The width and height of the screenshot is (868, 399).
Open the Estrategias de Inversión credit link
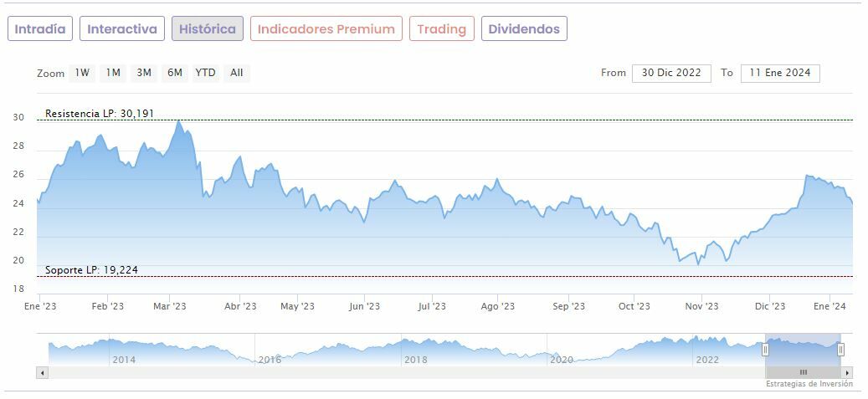click(809, 384)
